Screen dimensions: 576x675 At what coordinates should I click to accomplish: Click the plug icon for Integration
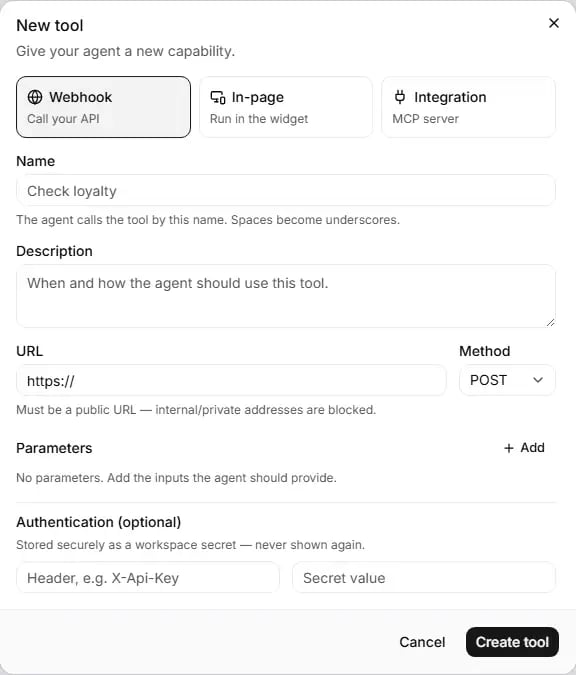coord(400,97)
